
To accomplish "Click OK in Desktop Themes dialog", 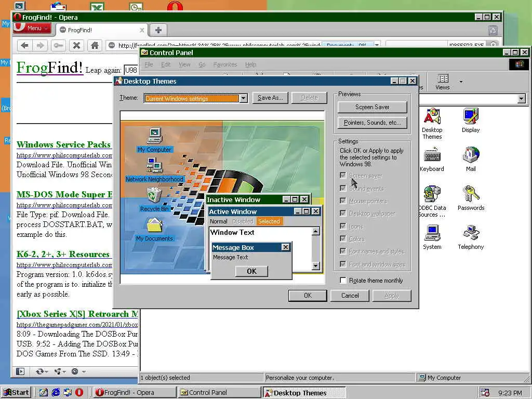I will (308, 296).
